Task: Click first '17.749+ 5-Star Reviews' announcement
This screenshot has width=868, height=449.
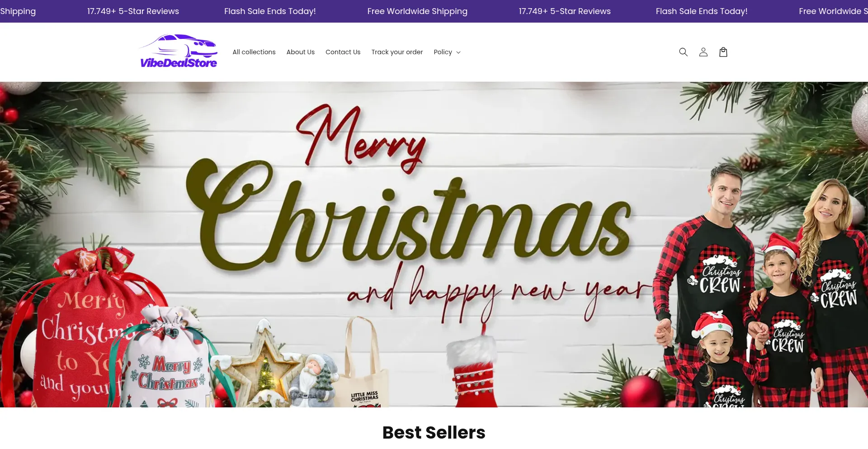Action: click(133, 11)
